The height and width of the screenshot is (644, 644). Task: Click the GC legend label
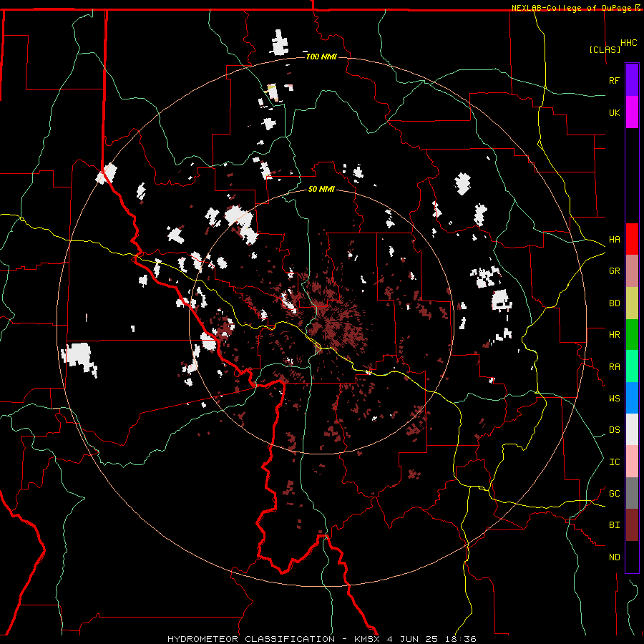[614, 494]
